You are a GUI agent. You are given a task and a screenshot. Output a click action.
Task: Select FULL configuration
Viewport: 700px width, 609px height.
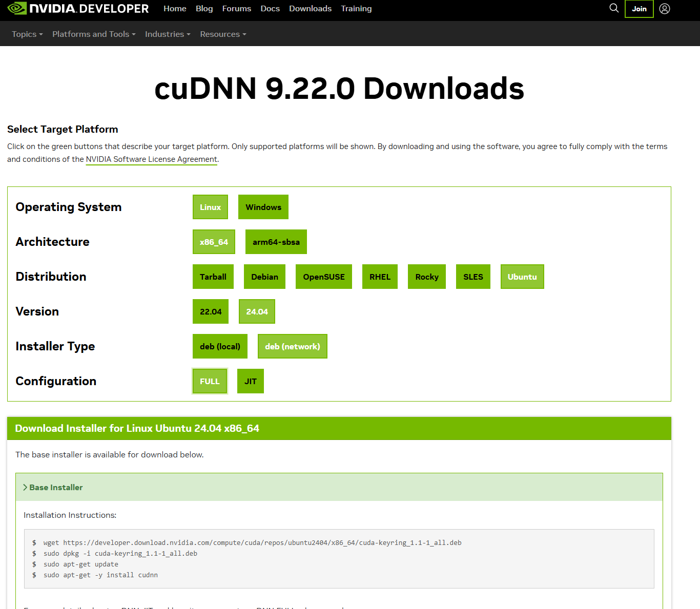pos(210,381)
